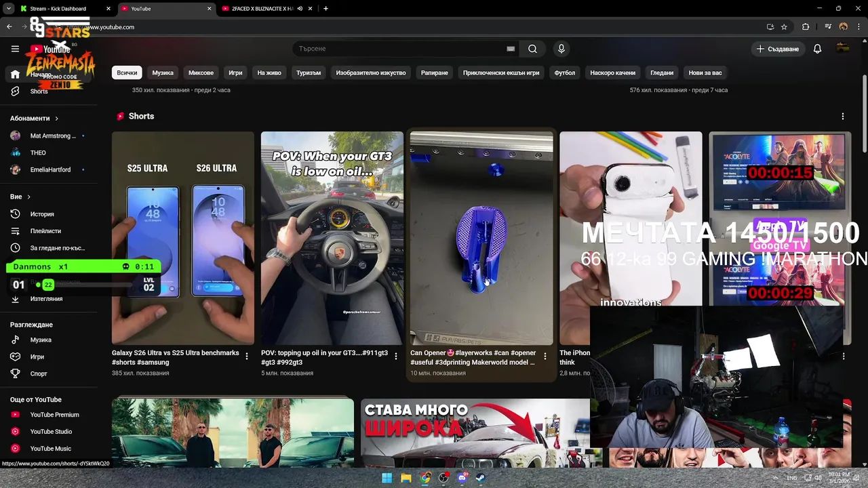Switch to Stream - Kick Dashboard tab

58,9
